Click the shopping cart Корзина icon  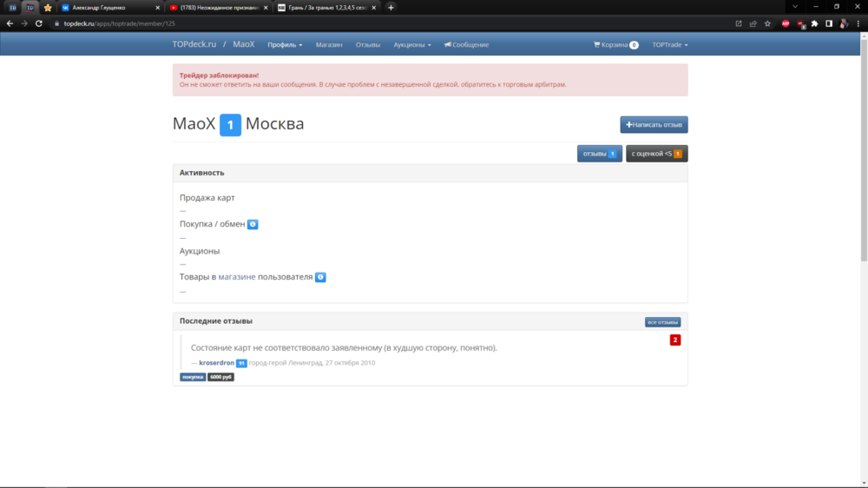pyautogui.click(x=597, y=44)
